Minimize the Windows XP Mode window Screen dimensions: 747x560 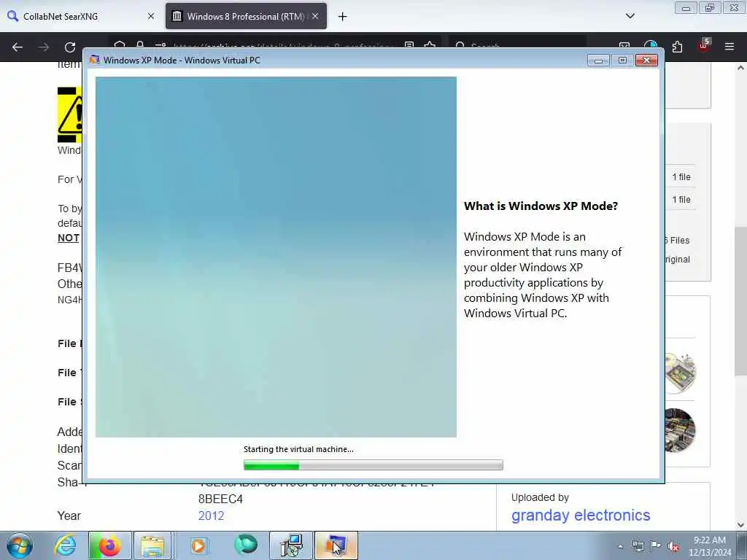point(598,61)
